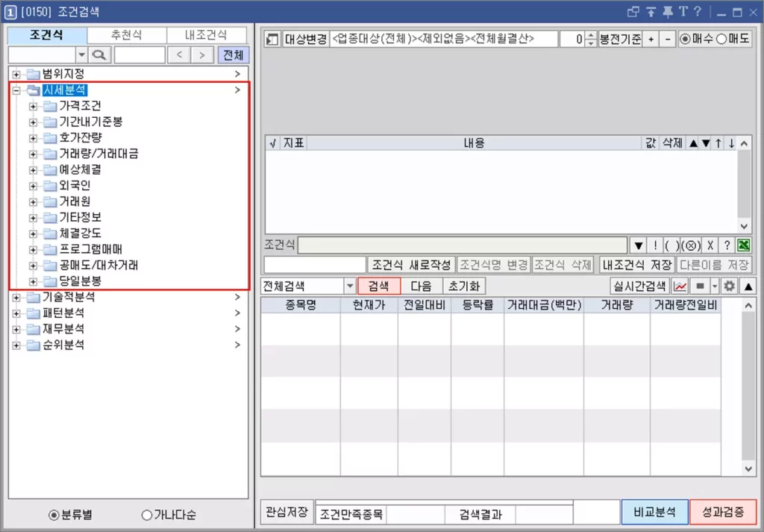Click the ! negation operator button
764x532 pixels.
click(x=655, y=245)
